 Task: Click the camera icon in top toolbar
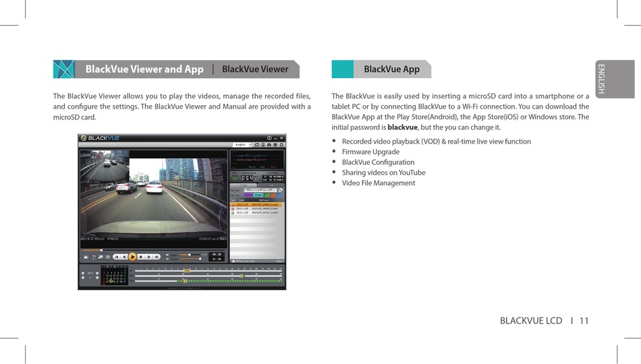[269, 145]
